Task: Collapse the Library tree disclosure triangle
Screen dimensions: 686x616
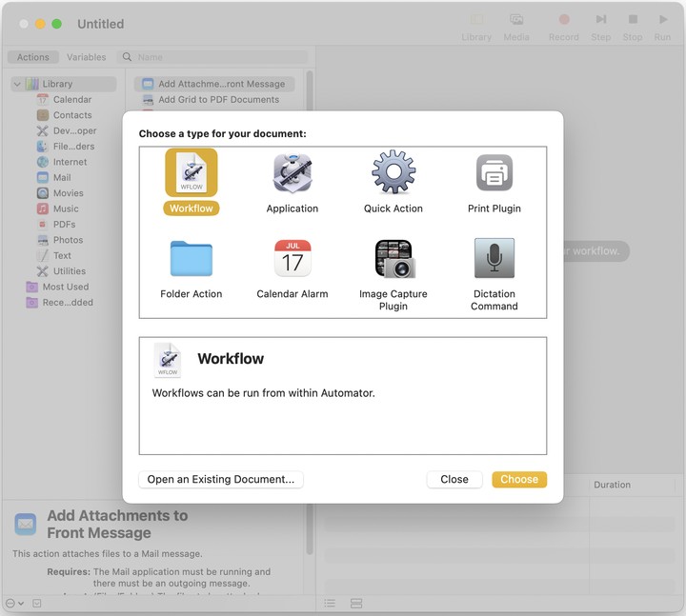Action: pyautogui.click(x=17, y=84)
